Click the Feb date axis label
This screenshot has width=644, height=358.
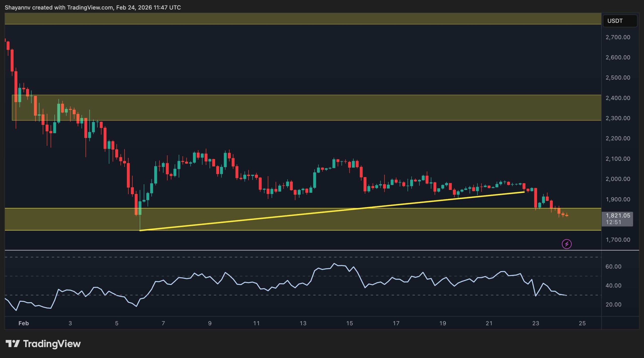pyautogui.click(x=24, y=323)
